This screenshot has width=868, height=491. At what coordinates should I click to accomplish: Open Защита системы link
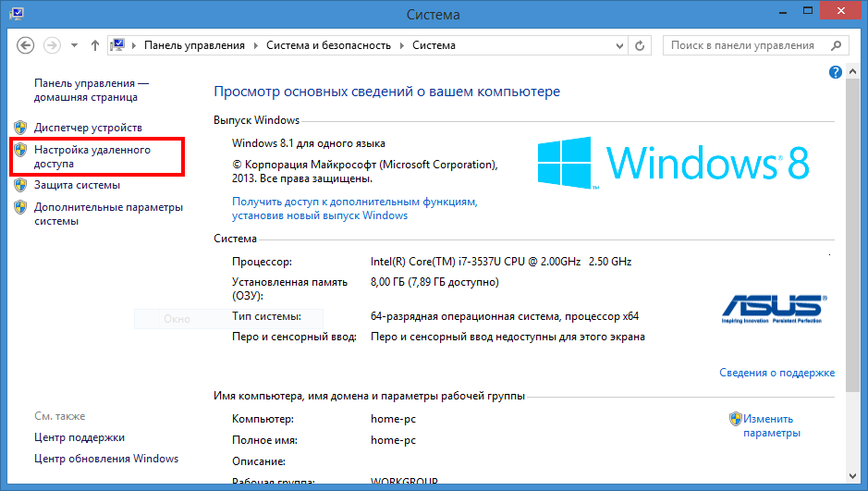(77, 185)
